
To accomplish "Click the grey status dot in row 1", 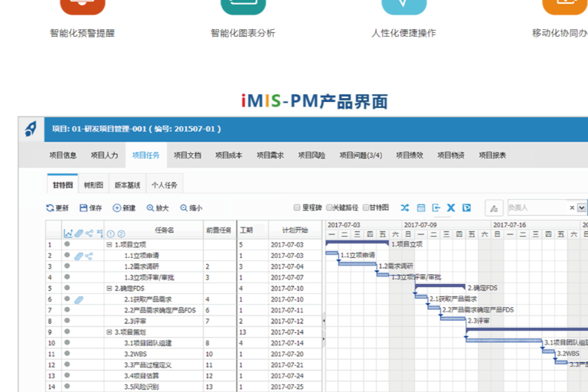I will 67,243.
